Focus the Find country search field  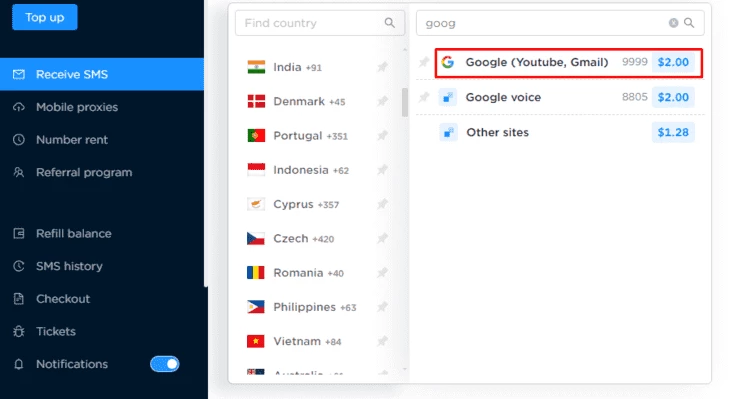tap(320, 23)
